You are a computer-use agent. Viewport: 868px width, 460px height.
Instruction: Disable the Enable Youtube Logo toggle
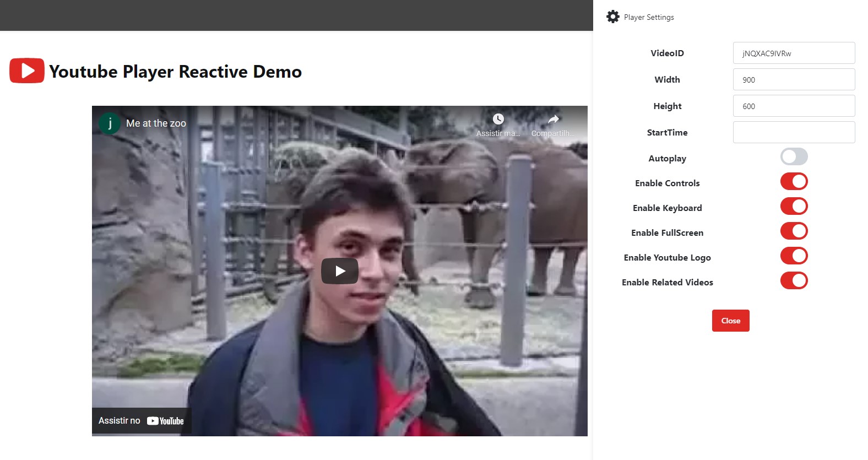794,256
